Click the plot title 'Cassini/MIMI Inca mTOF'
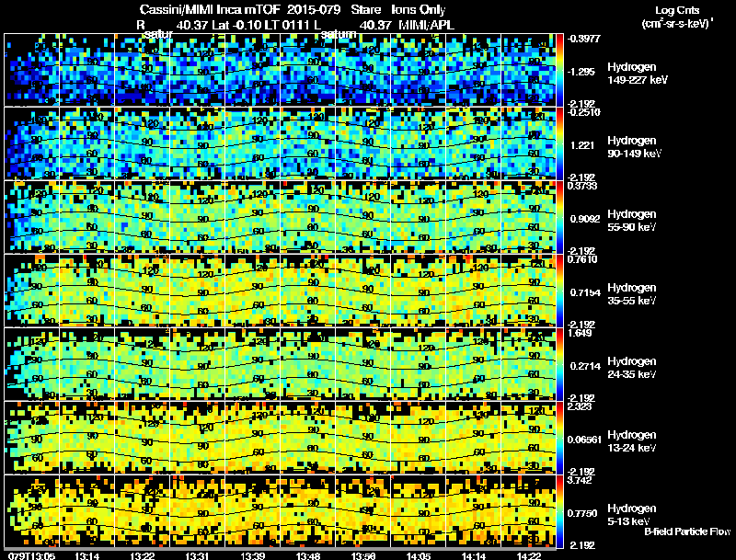Screen dimensions: 736x560 click(x=210, y=10)
